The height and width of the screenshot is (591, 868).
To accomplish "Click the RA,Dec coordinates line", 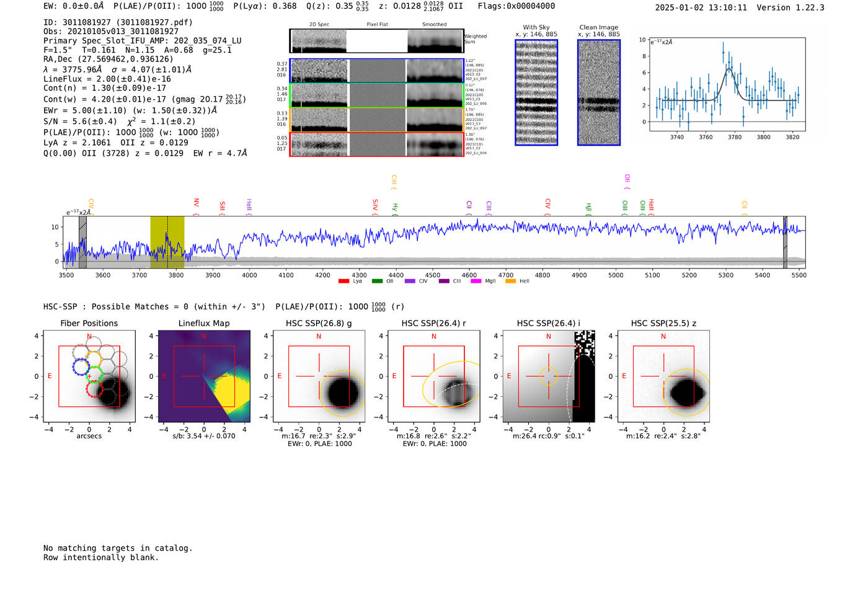I will pos(108,60).
